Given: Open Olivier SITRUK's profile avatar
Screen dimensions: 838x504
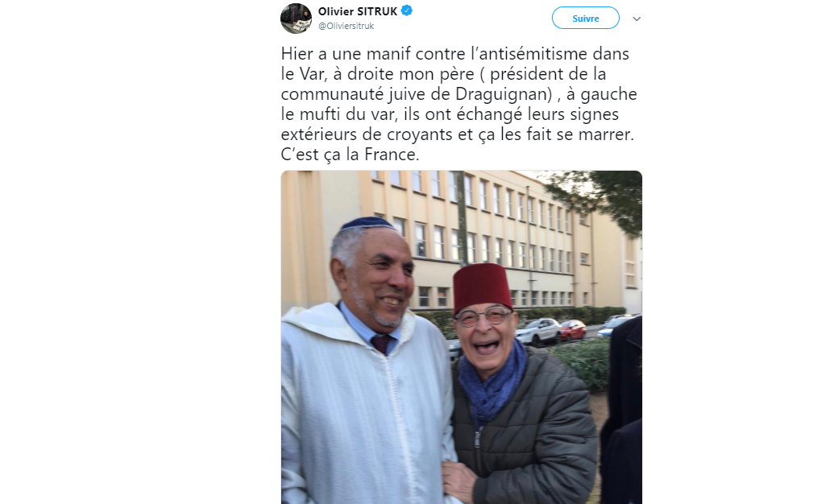Looking at the screenshot, I should click(296, 19).
